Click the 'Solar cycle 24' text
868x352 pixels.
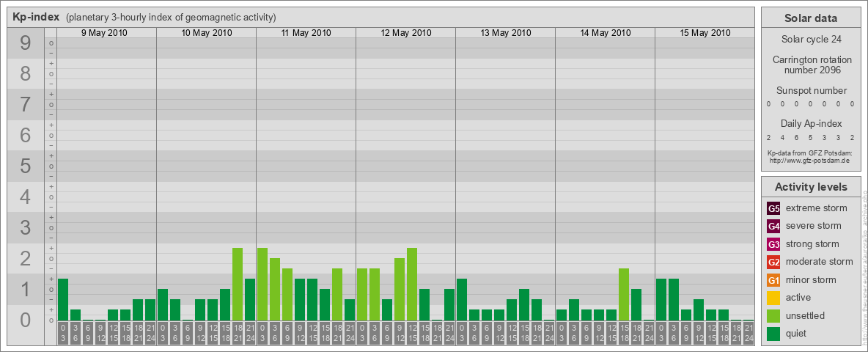click(x=811, y=40)
